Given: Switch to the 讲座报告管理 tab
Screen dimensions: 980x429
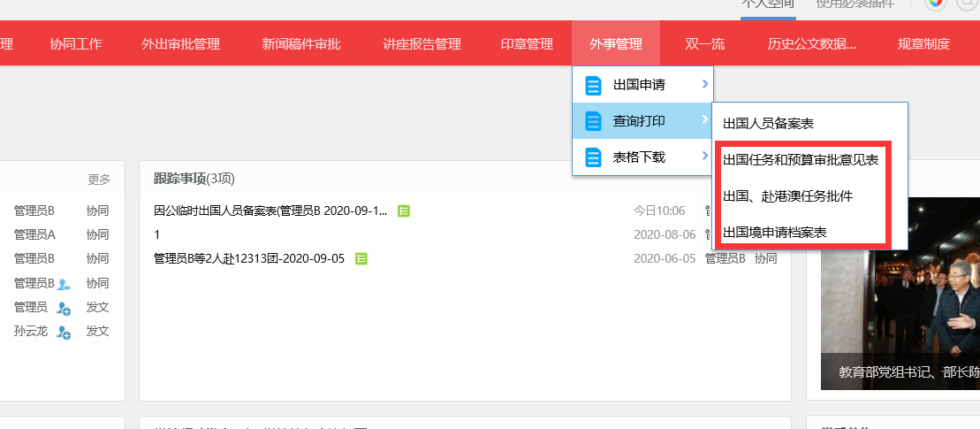Looking at the screenshot, I should coord(422,43).
